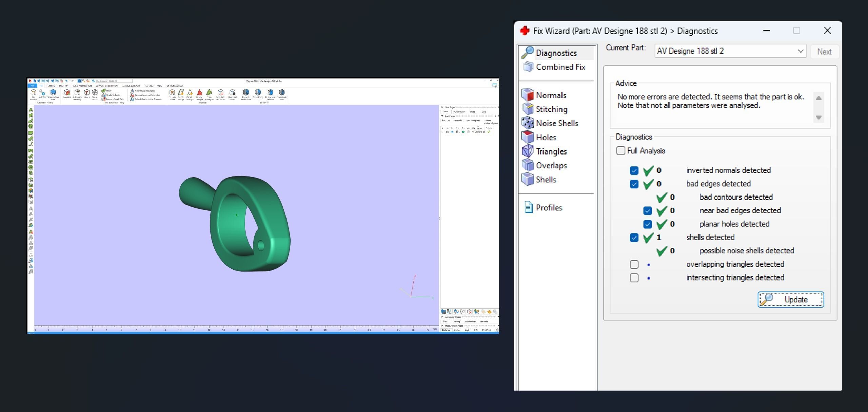
Task: Click the Holes cube icon in wizard
Action: pyautogui.click(x=528, y=137)
